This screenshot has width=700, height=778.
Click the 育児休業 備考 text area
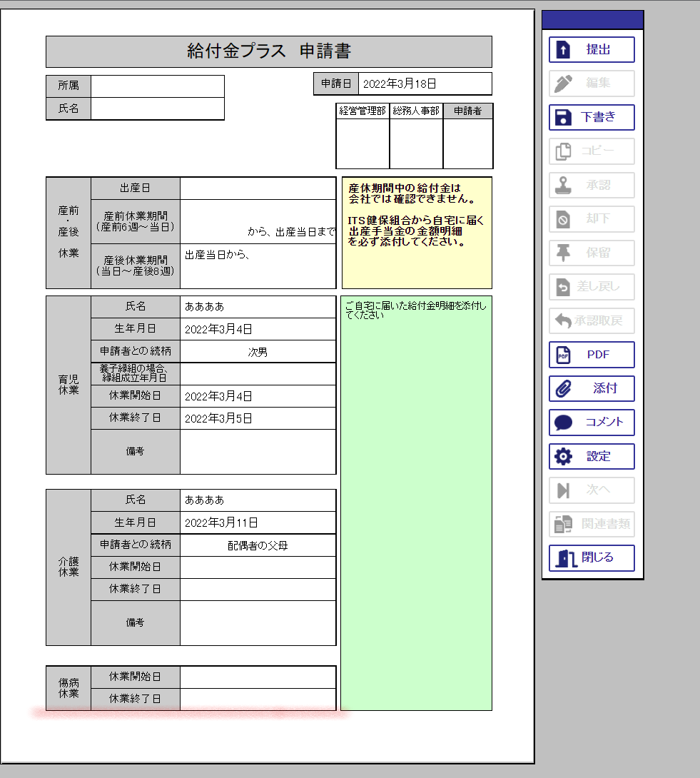coord(258,452)
